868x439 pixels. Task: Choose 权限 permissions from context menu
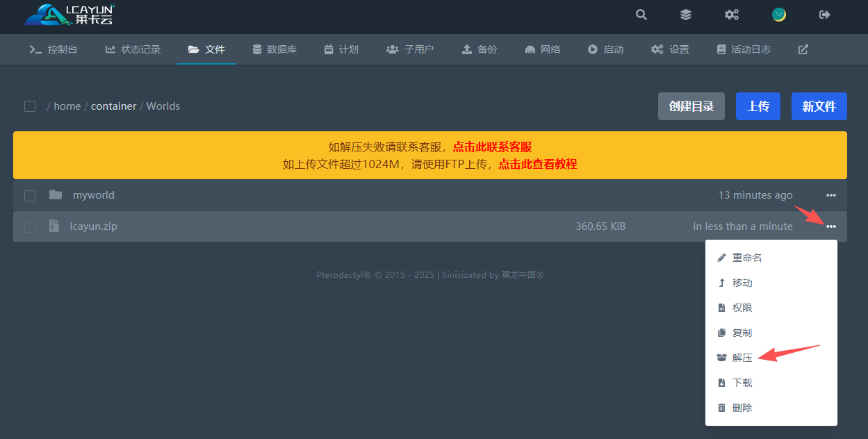coord(771,308)
